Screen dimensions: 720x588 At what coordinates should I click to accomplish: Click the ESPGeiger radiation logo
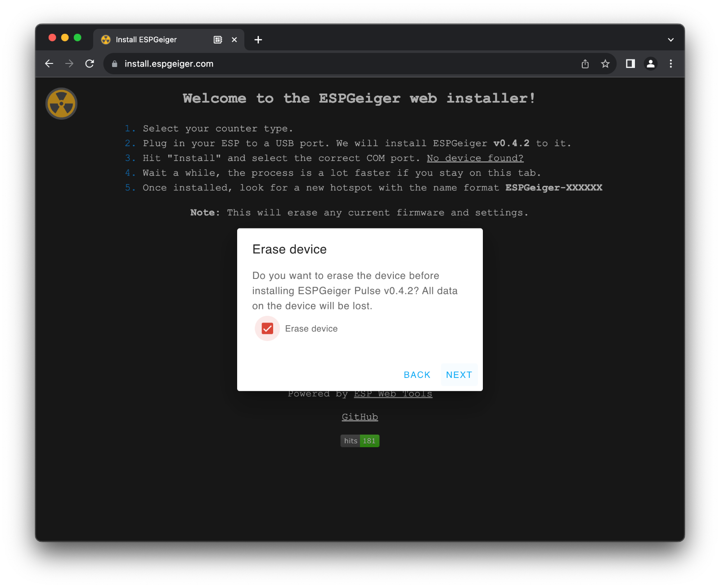click(62, 103)
